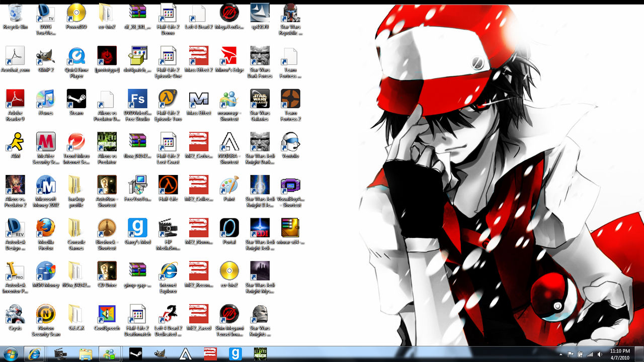Open the Acrobat.com desktop shortcut

[15, 60]
